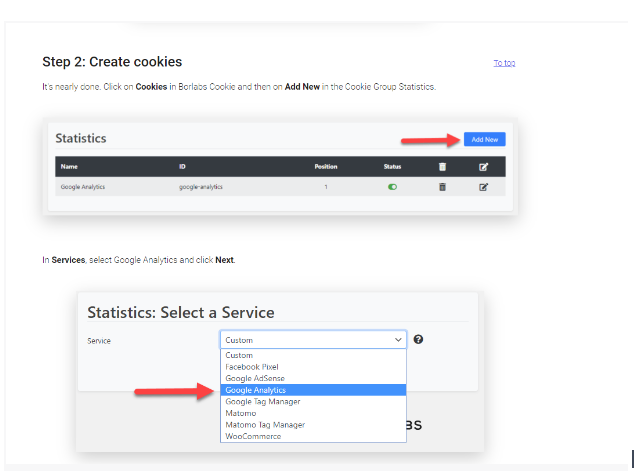Click the ID column header

click(x=182, y=167)
